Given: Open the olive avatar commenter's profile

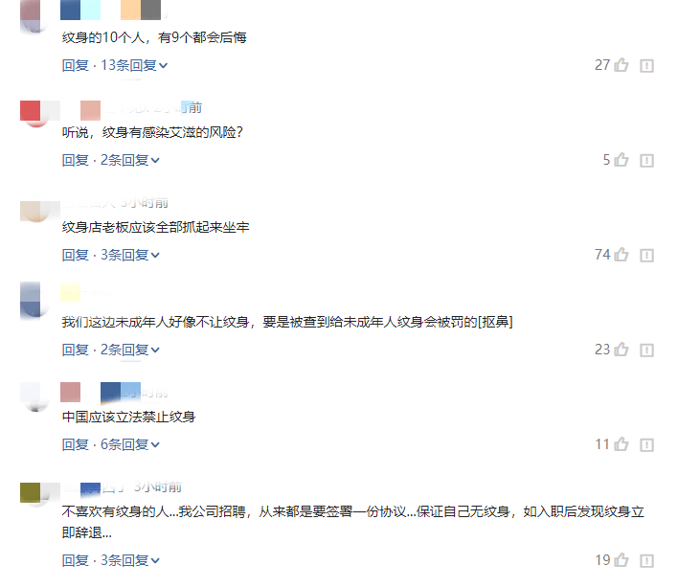Looking at the screenshot, I should (x=35, y=494).
